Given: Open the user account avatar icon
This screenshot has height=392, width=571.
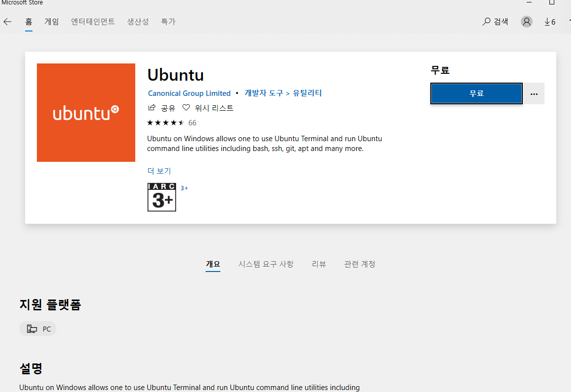Looking at the screenshot, I should click(527, 22).
